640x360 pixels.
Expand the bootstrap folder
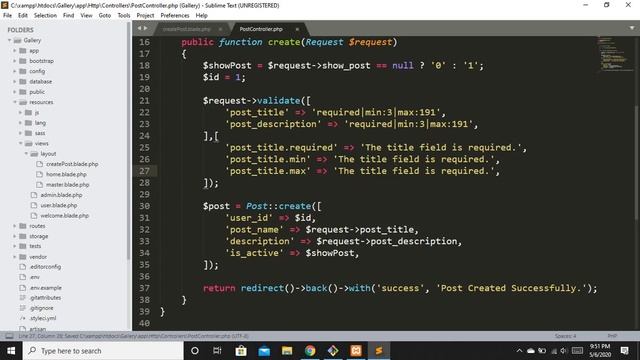click(x=15, y=61)
